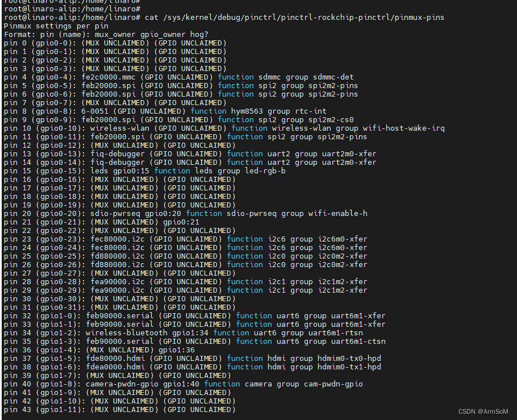
Task: Select the pin 39 (gpio1-7) row
Action: [x=118, y=376]
